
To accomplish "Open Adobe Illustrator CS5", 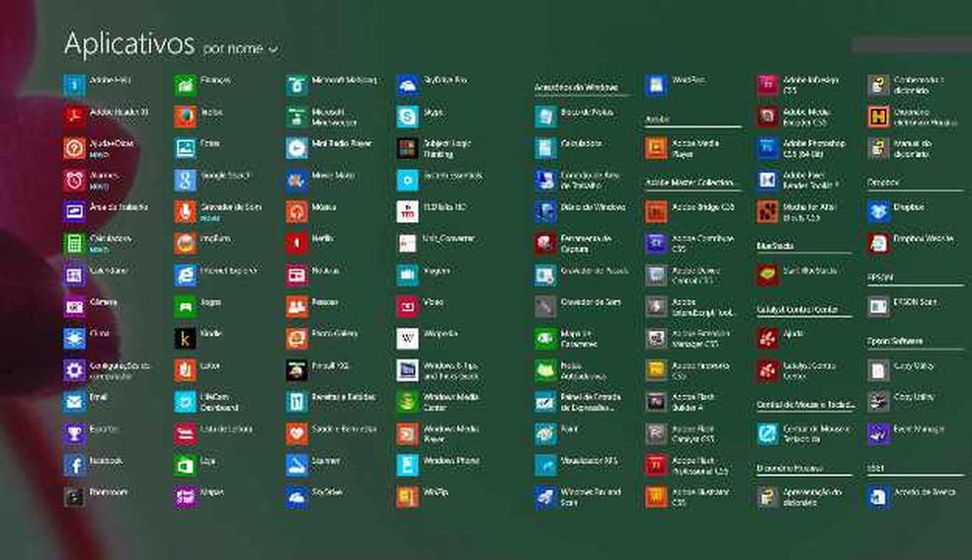I will tap(688, 497).
